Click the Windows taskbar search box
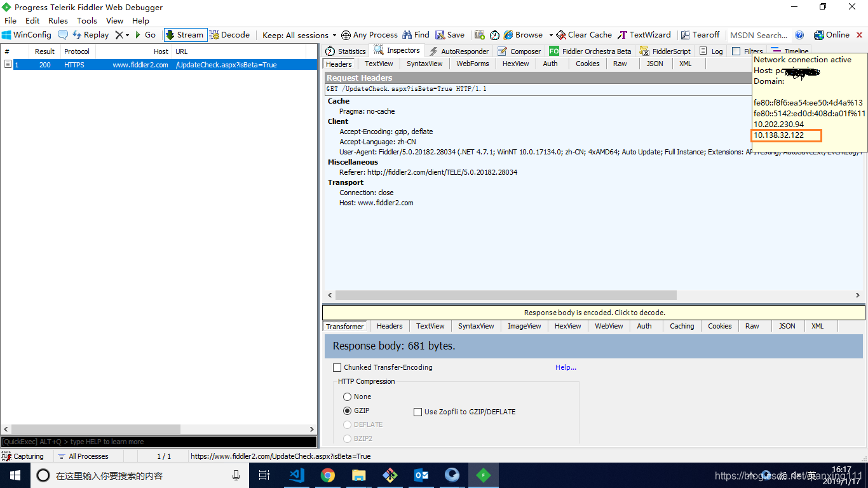The image size is (868, 488). coord(140,475)
